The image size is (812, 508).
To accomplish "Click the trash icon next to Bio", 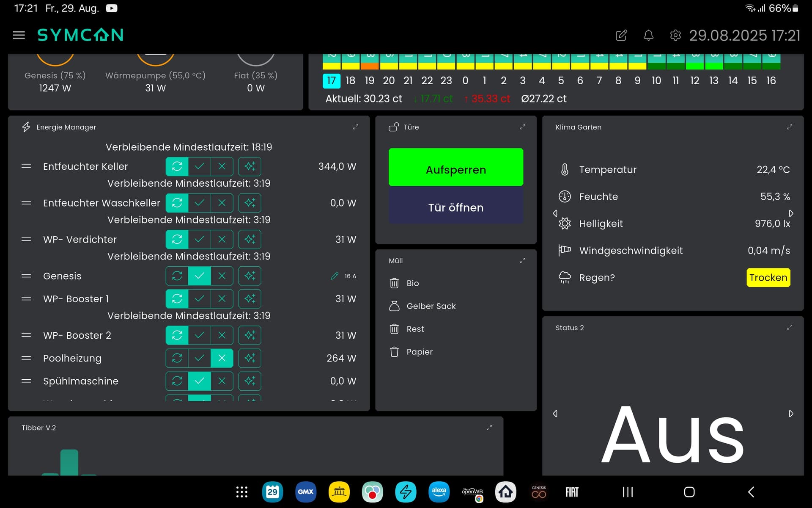I will coord(394,283).
